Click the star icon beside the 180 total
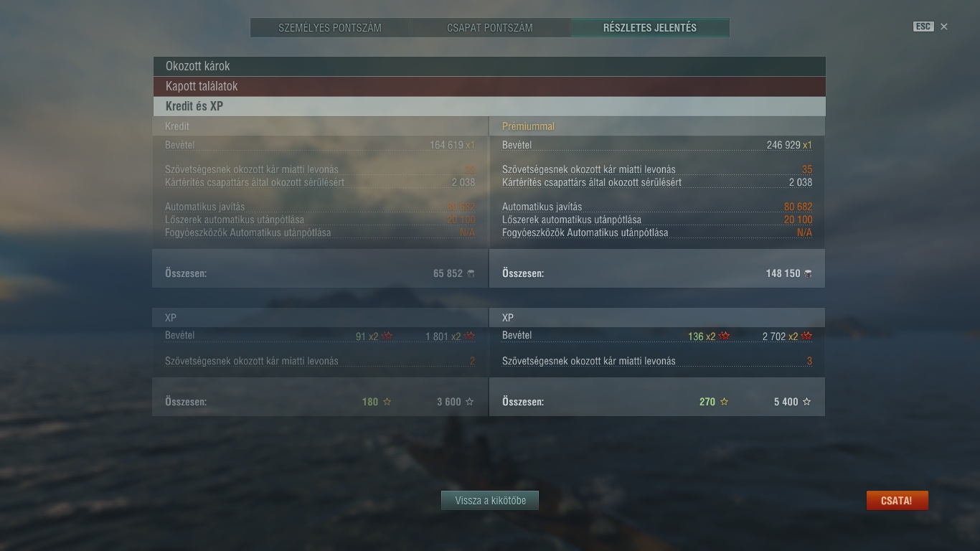The image size is (980, 551). (387, 402)
